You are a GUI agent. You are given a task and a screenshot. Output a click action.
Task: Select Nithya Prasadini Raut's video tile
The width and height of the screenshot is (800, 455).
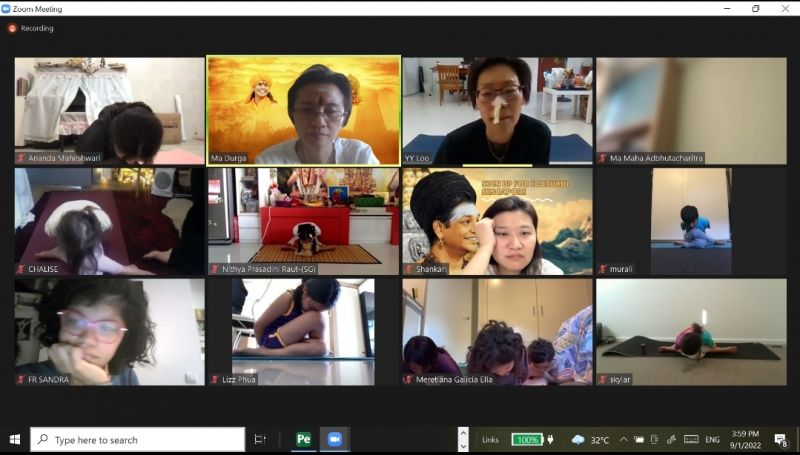click(x=304, y=221)
